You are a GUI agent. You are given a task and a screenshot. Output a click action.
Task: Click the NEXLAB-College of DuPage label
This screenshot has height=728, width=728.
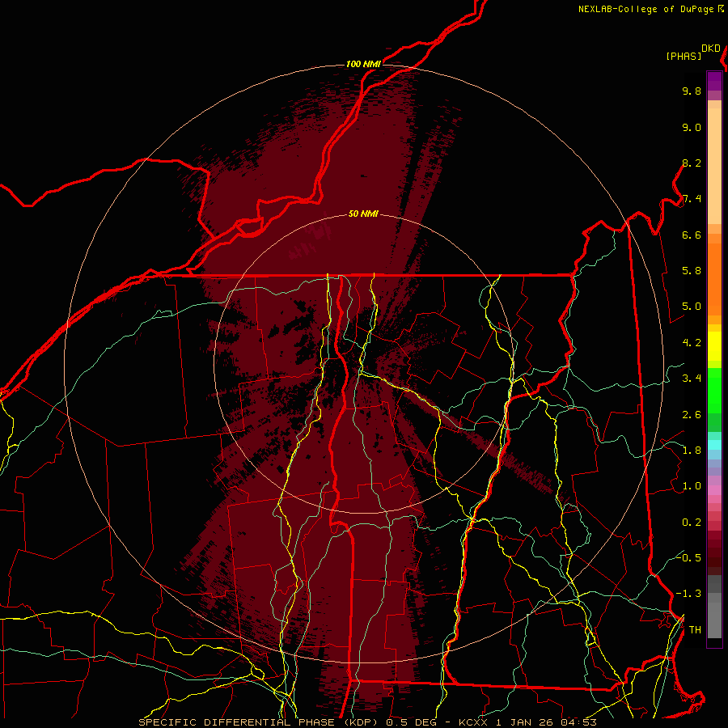[x=645, y=9]
